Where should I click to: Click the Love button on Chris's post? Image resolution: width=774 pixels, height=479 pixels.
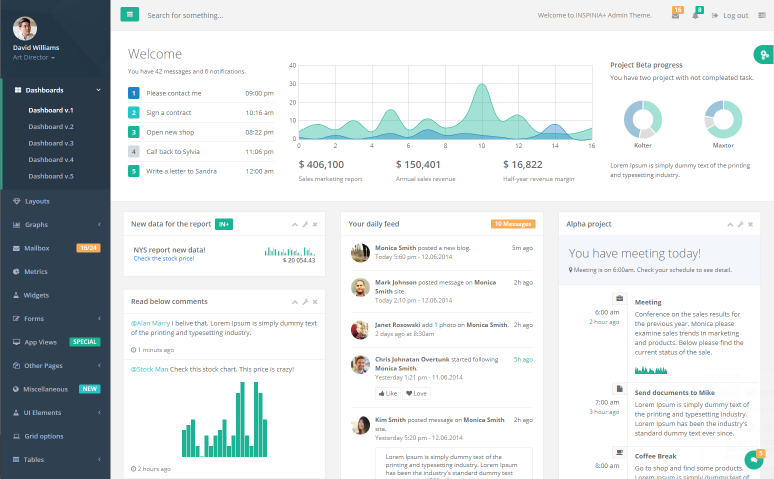417,394
